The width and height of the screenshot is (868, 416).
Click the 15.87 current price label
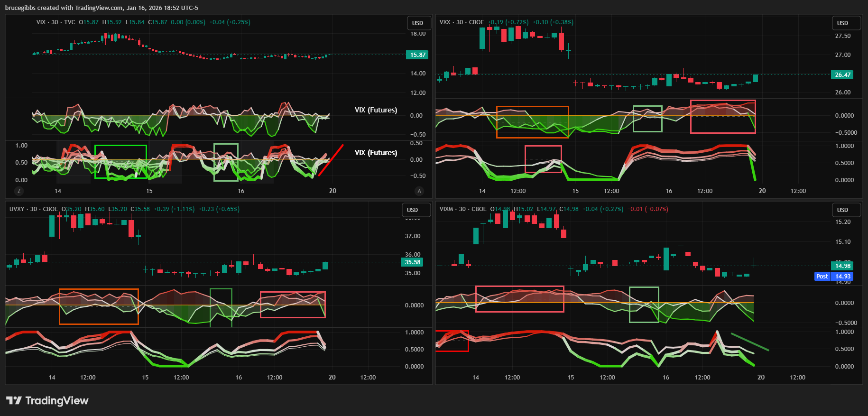pyautogui.click(x=417, y=55)
